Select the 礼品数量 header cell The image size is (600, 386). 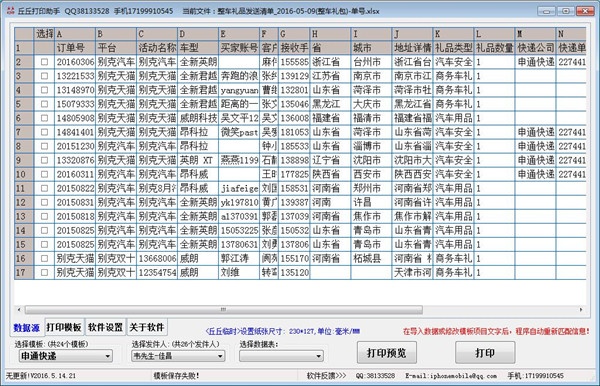click(494, 48)
